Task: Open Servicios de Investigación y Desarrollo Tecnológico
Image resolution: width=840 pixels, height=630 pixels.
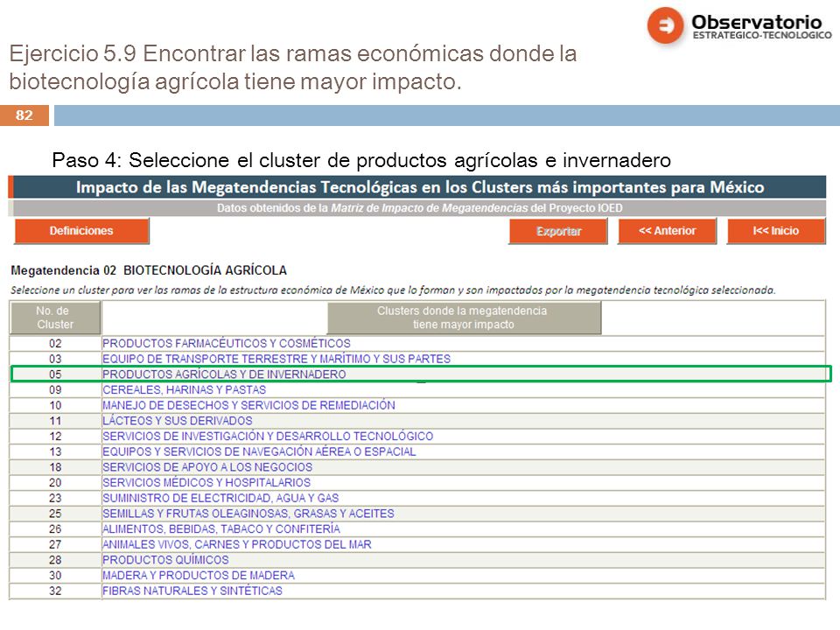Action: pyautogui.click(x=268, y=437)
